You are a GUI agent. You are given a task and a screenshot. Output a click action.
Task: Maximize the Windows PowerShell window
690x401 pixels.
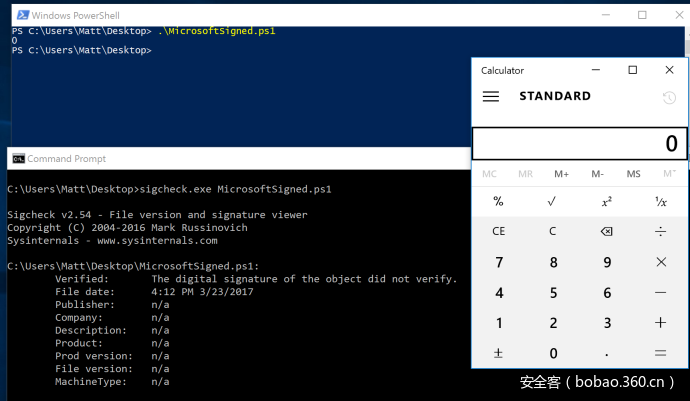(x=642, y=15)
